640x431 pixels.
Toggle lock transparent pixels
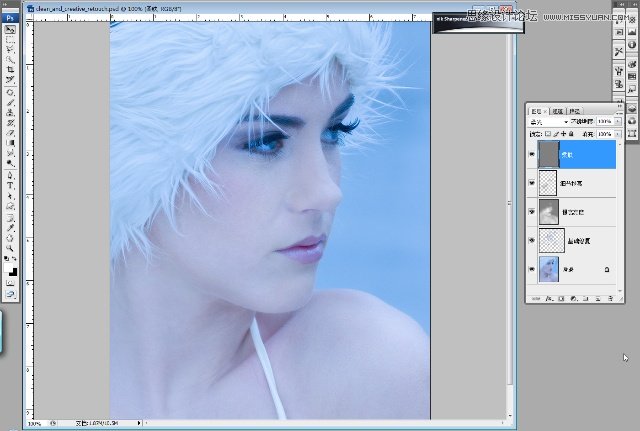coord(548,133)
